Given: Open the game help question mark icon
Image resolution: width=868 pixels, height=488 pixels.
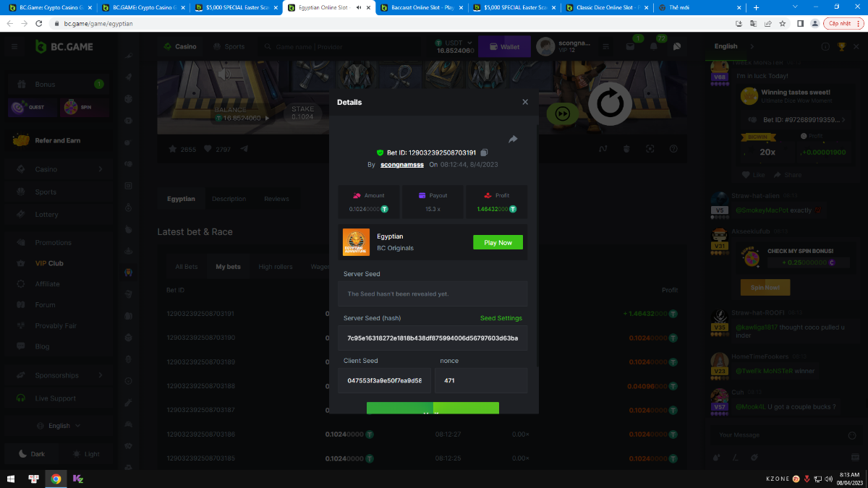Looking at the screenshot, I should coord(673,149).
